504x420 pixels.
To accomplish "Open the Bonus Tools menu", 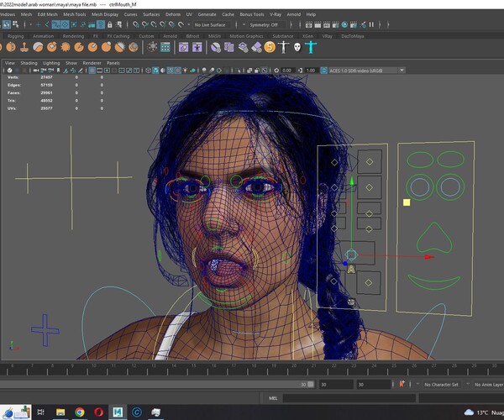I will [x=252, y=14].
